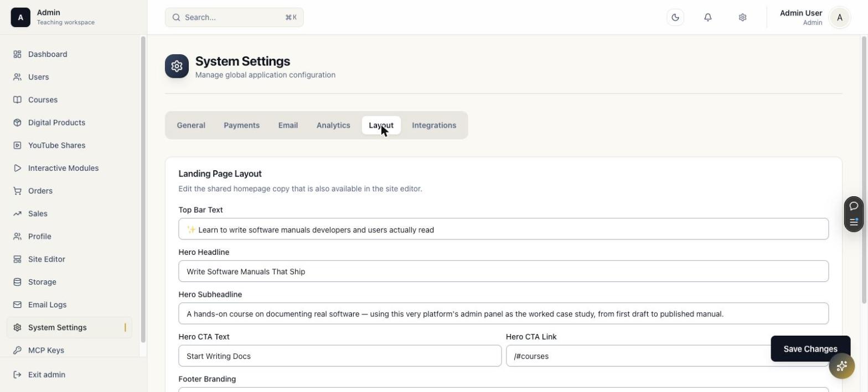Screen dimensions: 868x392
Task: Click the Top Bar Text input field
Action: [x=503, y=229]
